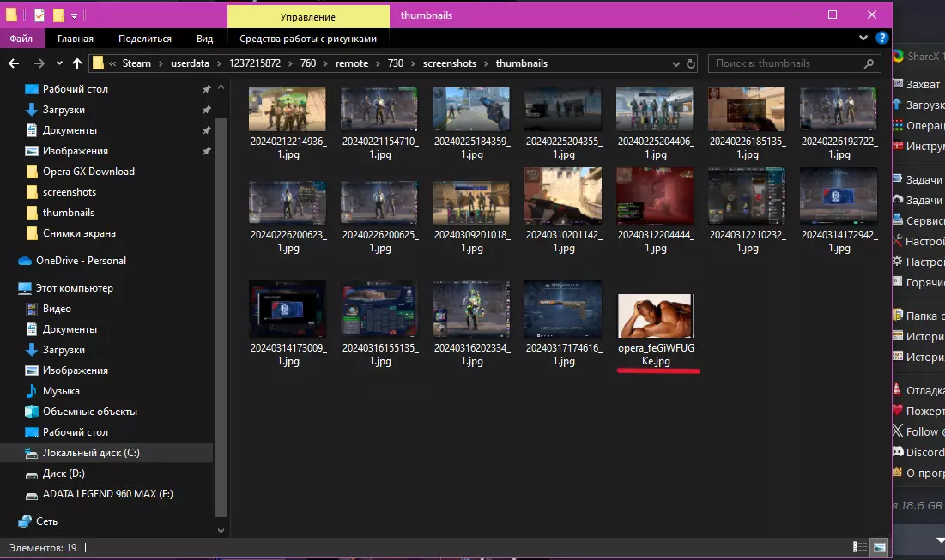
Task: Open the Файл menu
Action: (21, 39)
